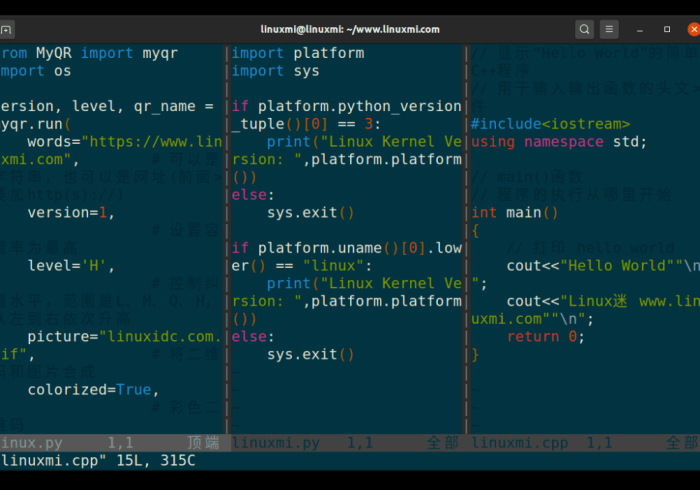Open a new terminal tab with the title bar icon
Viewport: 700px width, 490px height.
(x=7, y=29)
